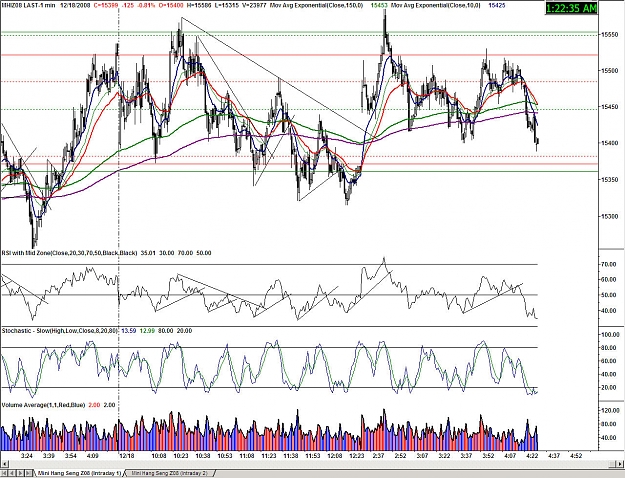Click the 80.00 level on the Stochastic scale
The width and height of the screenshot is (625, 478).
click(x=611, y=348)
